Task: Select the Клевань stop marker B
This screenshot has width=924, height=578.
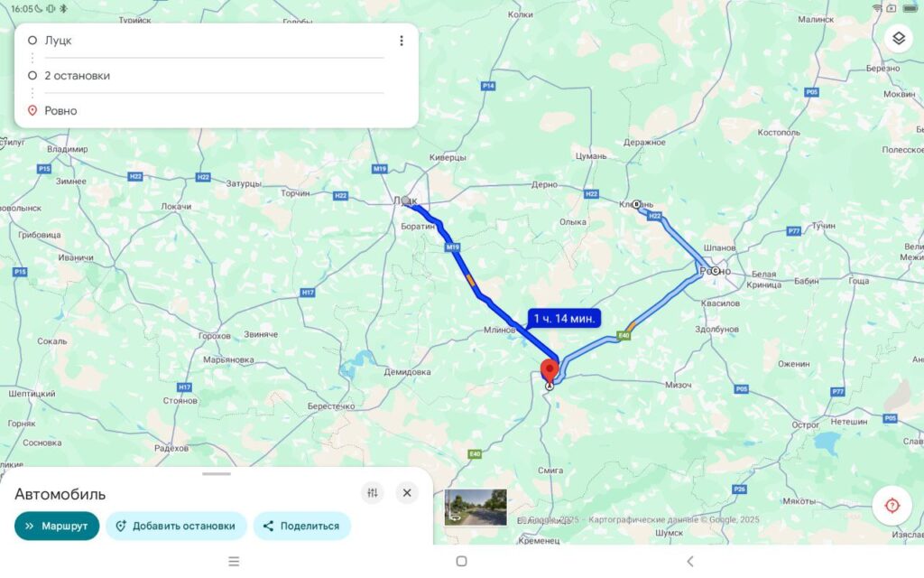Action: 636,204
